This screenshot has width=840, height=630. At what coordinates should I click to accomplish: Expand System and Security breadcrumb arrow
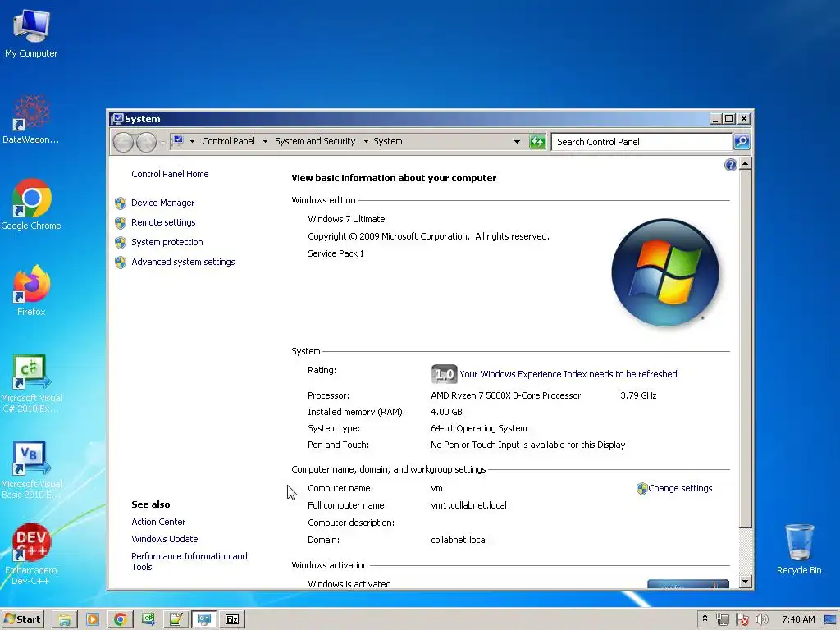tap(366, 141)
